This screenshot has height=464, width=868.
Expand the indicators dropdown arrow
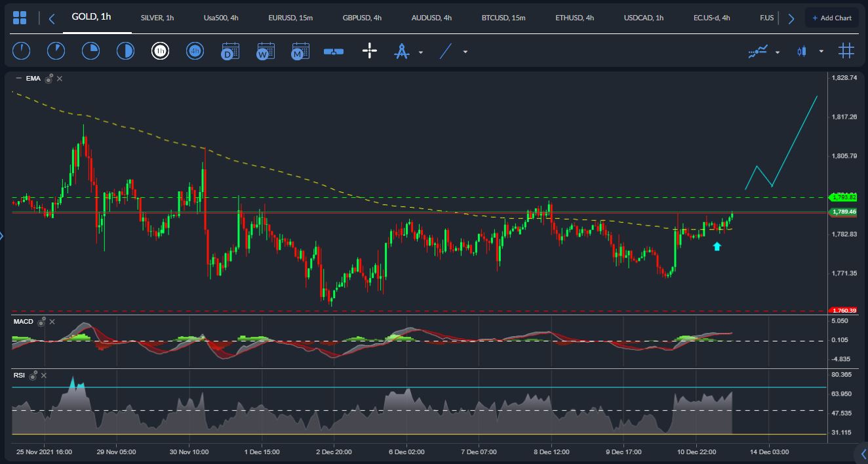778,52
